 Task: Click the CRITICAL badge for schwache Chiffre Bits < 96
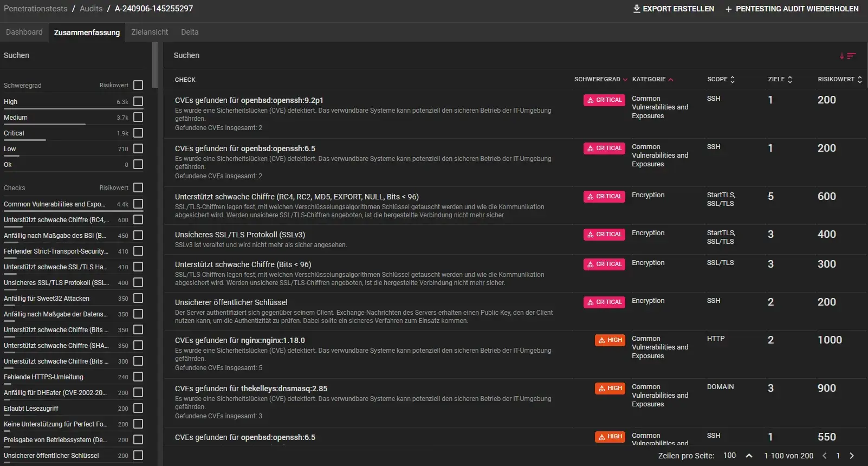(604, 264)
